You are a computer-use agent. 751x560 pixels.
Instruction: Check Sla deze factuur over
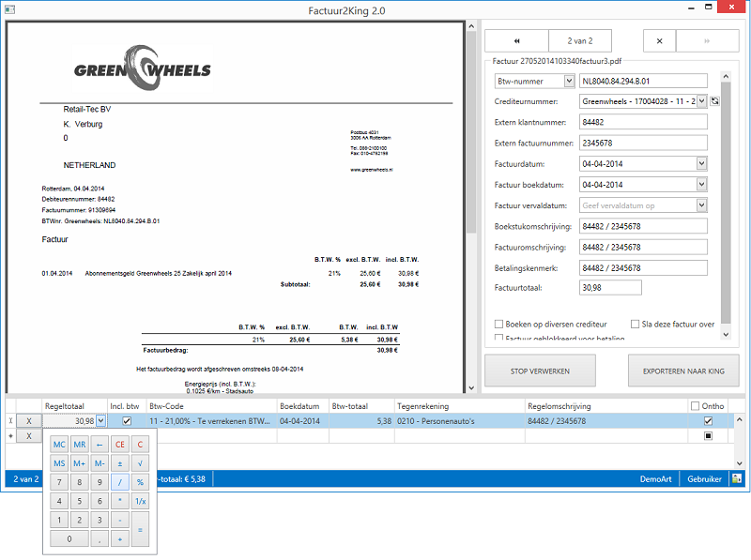click(x=636, y=324)
